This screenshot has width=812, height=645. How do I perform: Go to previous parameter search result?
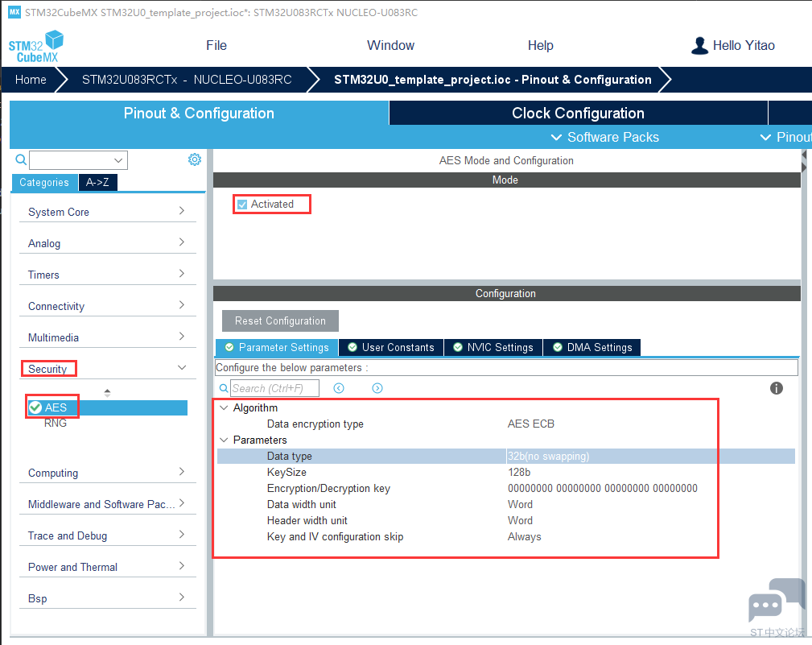click(339, 388)
